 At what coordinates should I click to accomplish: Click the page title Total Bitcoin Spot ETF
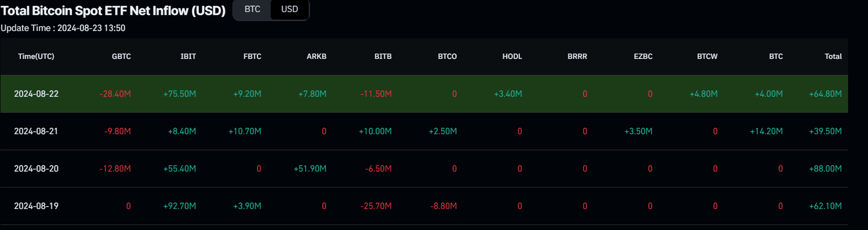[113, 10]
